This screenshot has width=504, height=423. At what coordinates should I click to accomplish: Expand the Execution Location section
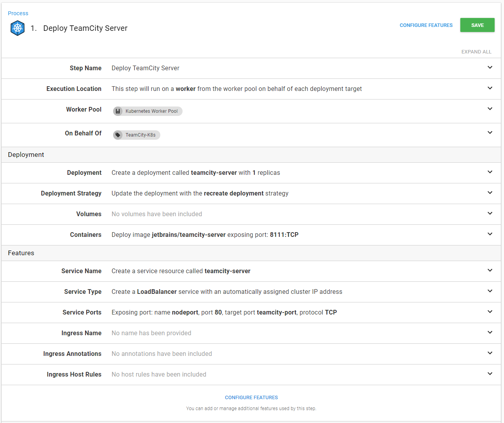[490, 88]
